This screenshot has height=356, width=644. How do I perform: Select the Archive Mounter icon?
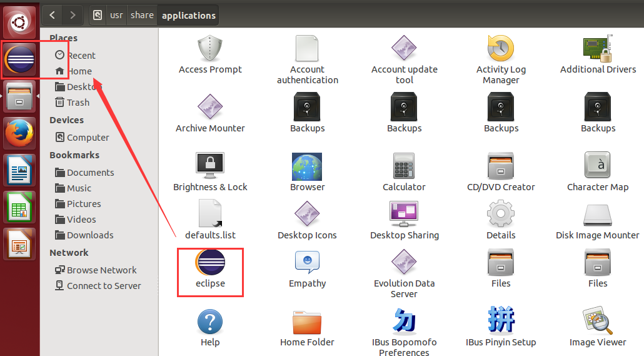point(210,107)
